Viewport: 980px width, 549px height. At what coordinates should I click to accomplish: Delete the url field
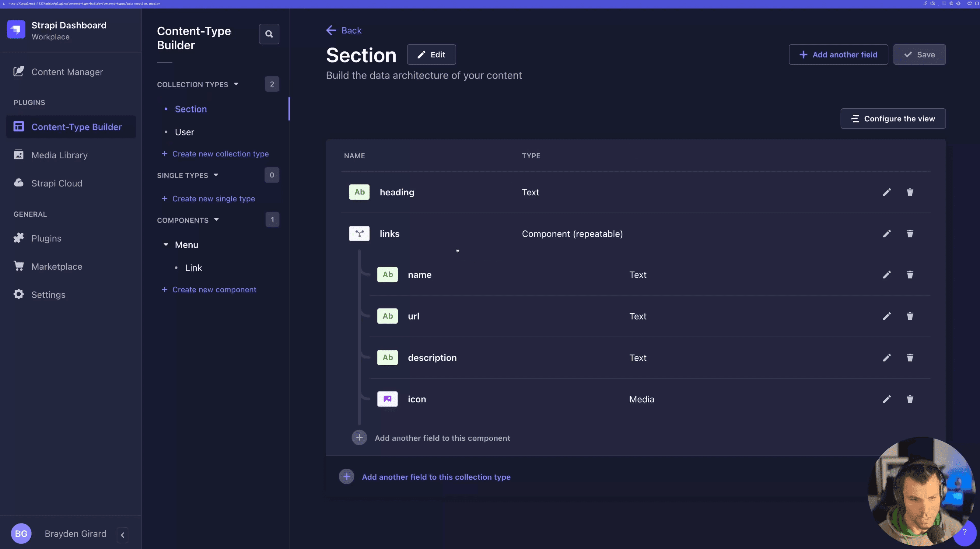910,316
